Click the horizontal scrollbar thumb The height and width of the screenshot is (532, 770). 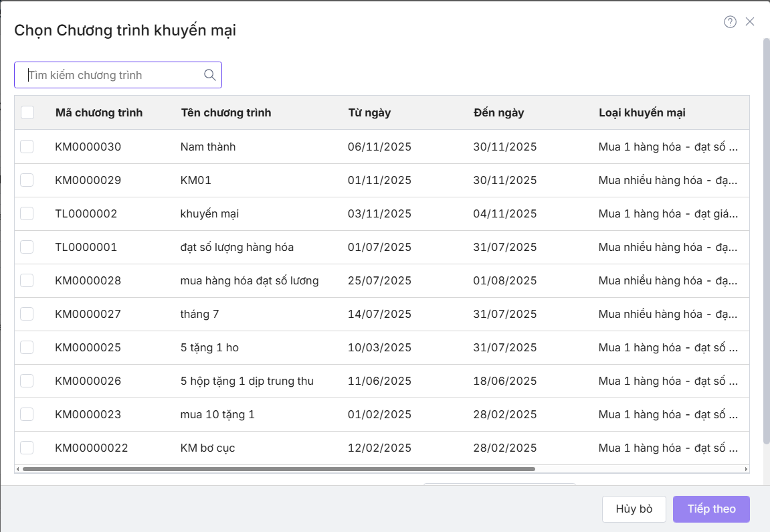278,469
